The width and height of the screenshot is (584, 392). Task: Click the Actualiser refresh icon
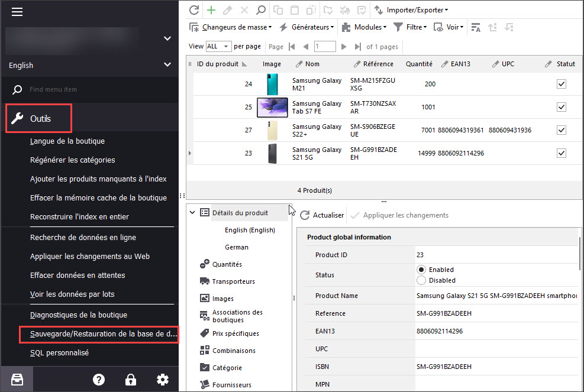click(305, 215)
